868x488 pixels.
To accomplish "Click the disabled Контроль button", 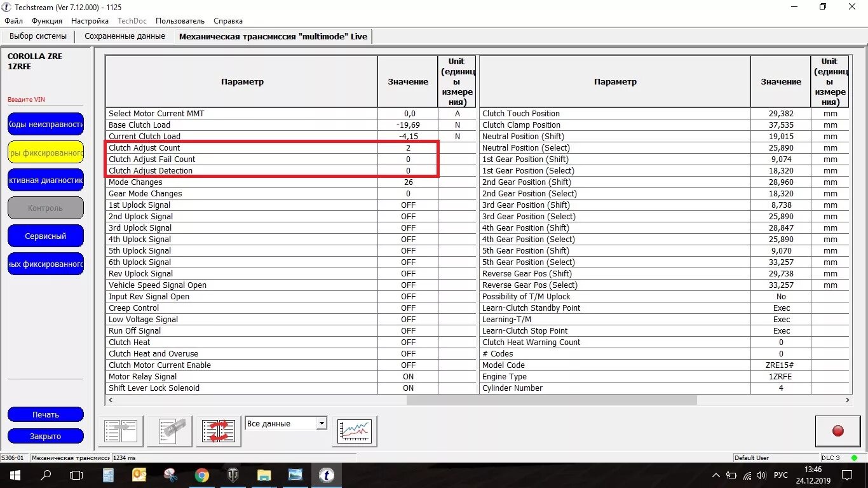I will click(46, 208).
